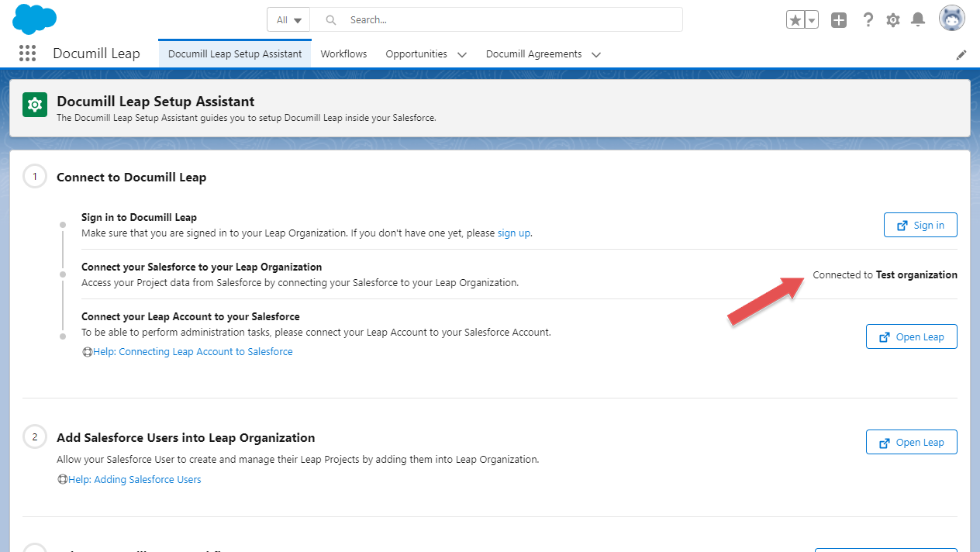980x552 pixels.
Task: Open Help: Adding Salesforce Users link
Action: (x=134, y=479)
